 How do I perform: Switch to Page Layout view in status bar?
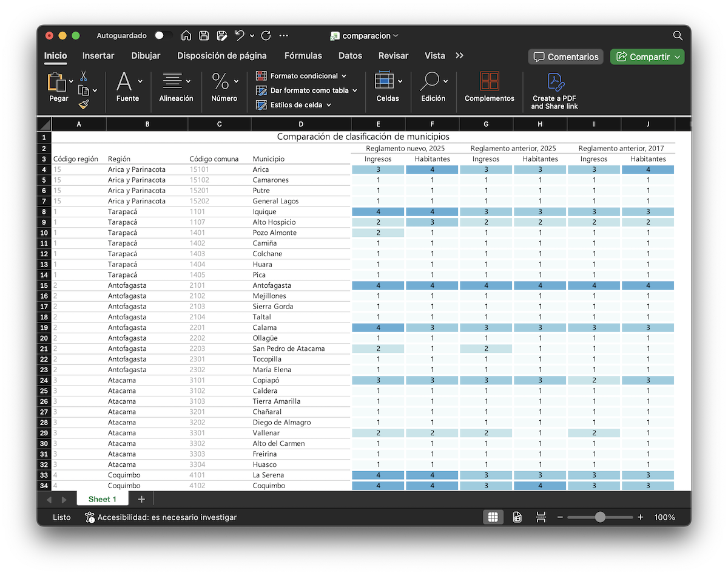click(517, 517)
